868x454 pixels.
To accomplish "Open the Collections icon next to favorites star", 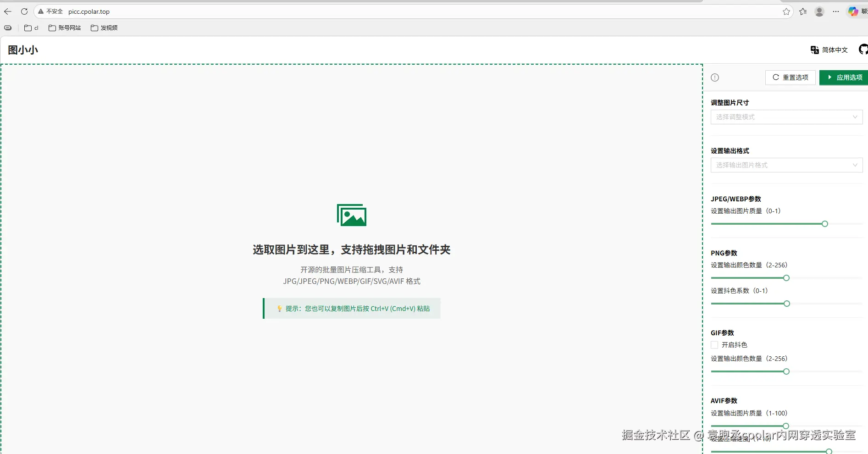I will (802, 11).
